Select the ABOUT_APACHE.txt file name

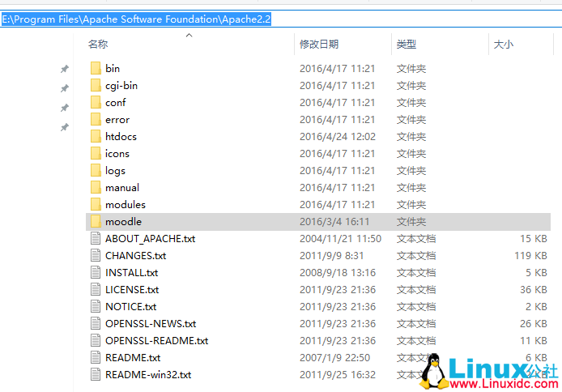(x=150, y=239)
